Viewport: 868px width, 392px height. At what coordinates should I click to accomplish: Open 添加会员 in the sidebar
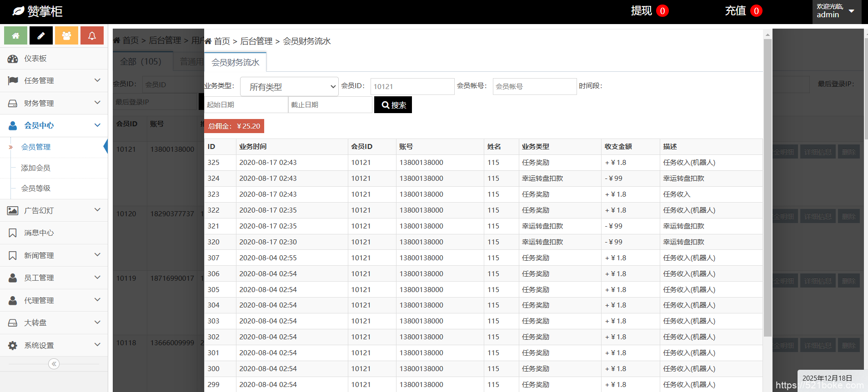(x=35, y=168)
